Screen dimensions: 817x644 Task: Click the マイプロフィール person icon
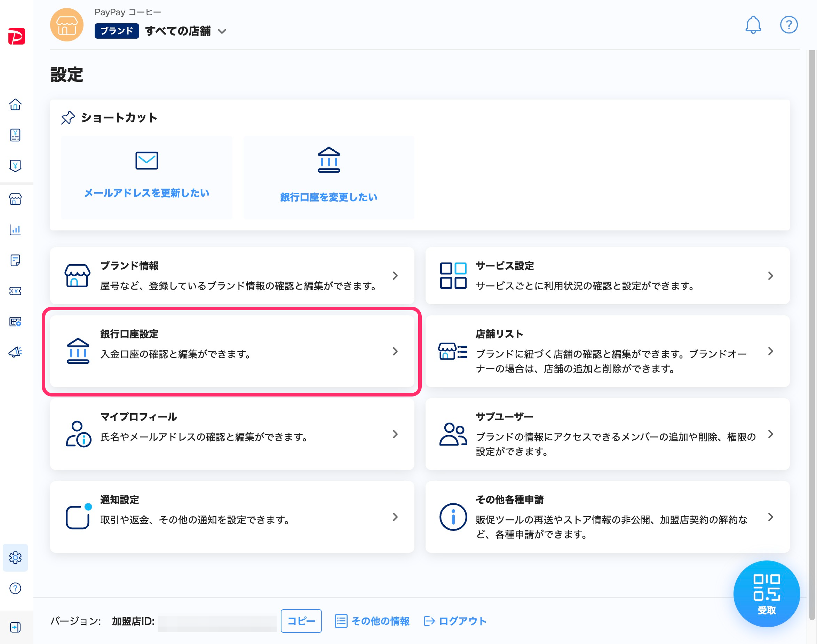tap(78, 434)
